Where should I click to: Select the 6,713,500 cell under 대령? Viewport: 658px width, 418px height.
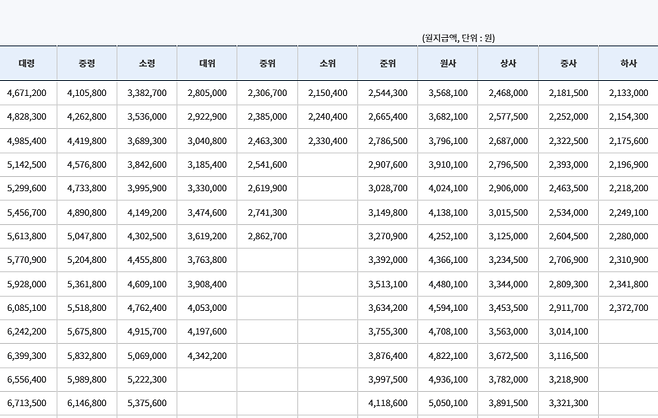27,403
